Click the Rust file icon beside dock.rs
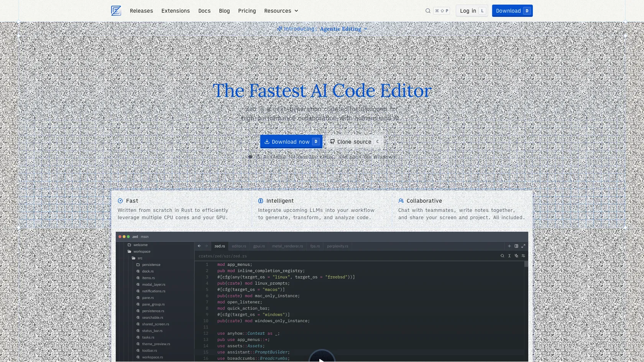This screenshot has height=362, width=644. tap(138, 271)
